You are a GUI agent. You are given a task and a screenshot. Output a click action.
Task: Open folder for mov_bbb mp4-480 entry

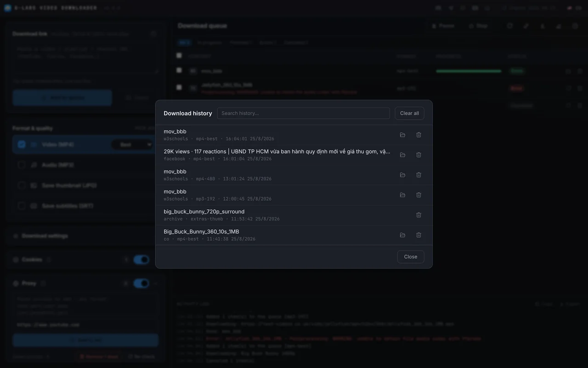coord(402,175)
